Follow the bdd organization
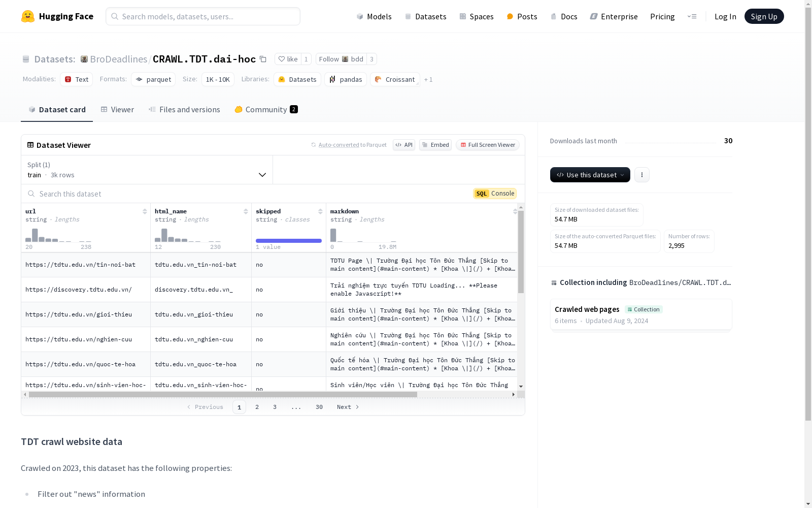 [x=341, y=59]
